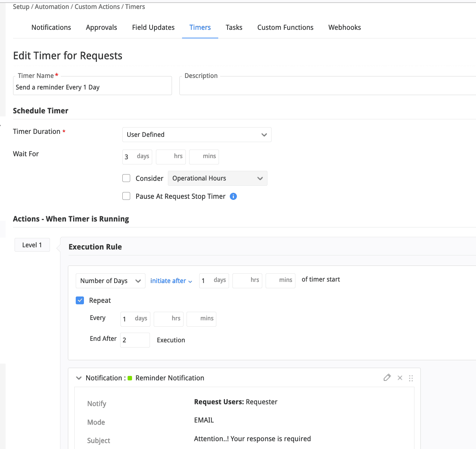Click the initiate after link
Image resolution: width=476 pixels, height=449 pixels.
(171, 281)
